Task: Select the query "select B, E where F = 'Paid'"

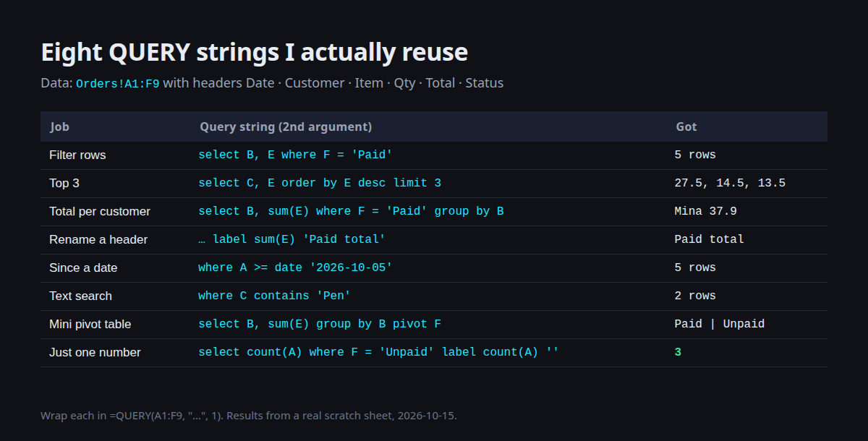Action: tap(295, 155)
